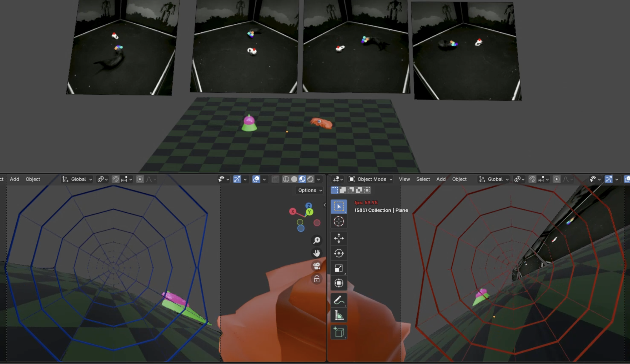Select the orange creature model on checkerboard
Viewport: 630px width, 364px height.
[x=321, y=123]
